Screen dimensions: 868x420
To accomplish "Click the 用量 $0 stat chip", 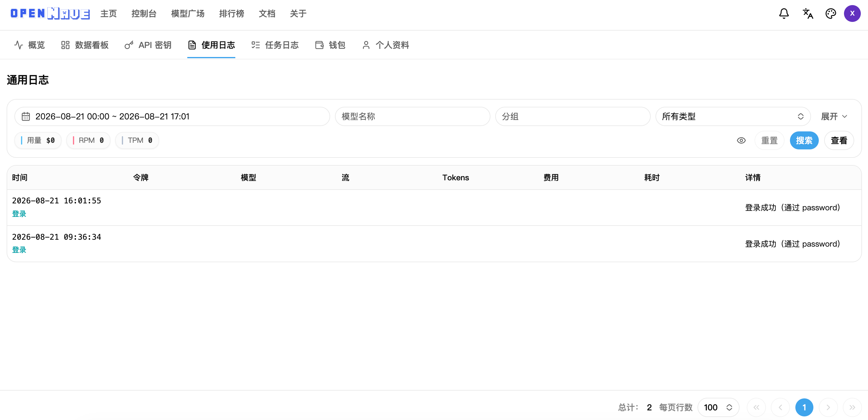I will 38,140.
